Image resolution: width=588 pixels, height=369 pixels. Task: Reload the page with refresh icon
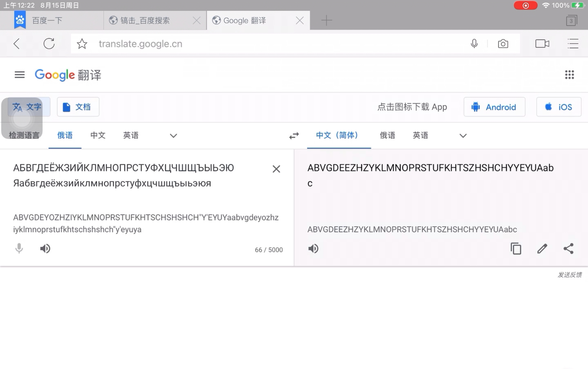pos(49,44)
